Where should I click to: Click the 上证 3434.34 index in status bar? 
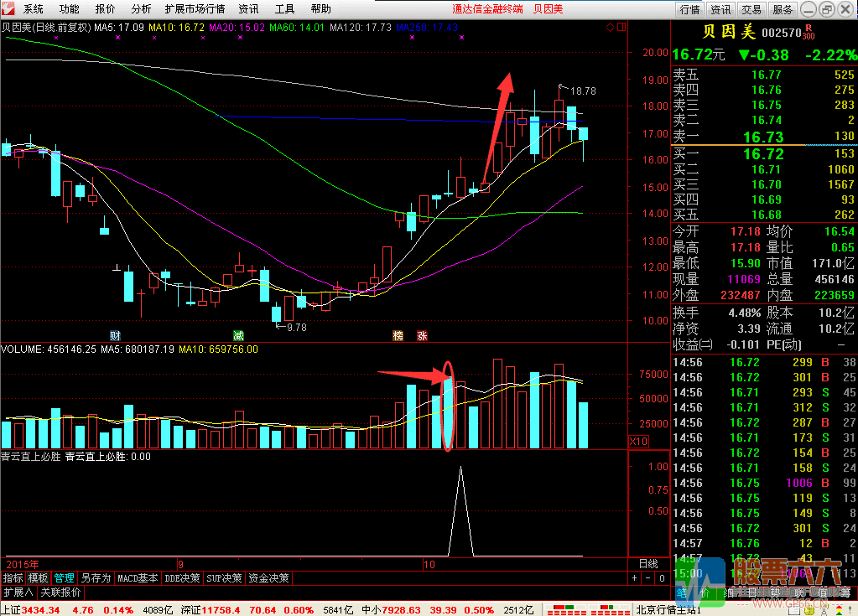point(30,610)
